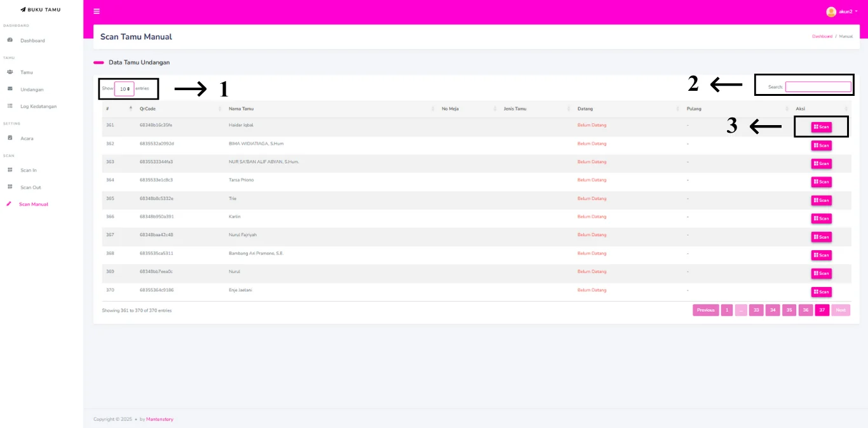
Task: Open Mantenstory link in footer
Action: click(x=159, y=419)
